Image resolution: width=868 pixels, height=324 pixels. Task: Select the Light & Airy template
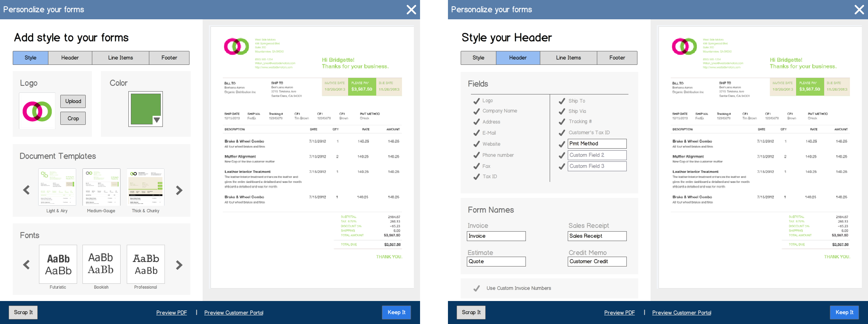57,187
